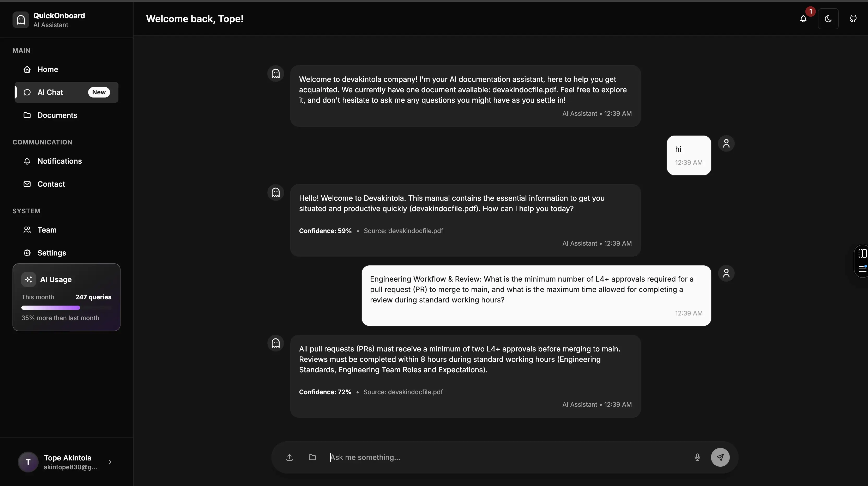868x486 pixels.
Task: Switch to the Home section
Action: coord(47,69)
